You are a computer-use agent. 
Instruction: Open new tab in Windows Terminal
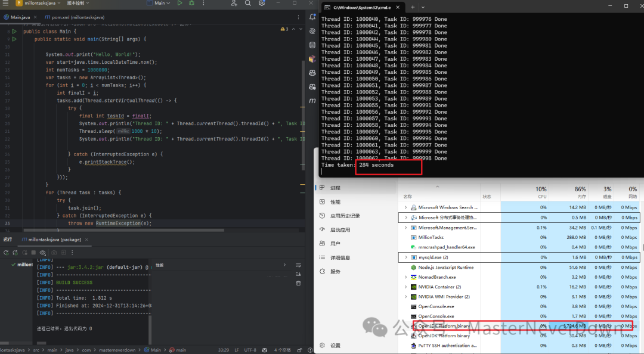pyautogui.click(x=413, y=7)
